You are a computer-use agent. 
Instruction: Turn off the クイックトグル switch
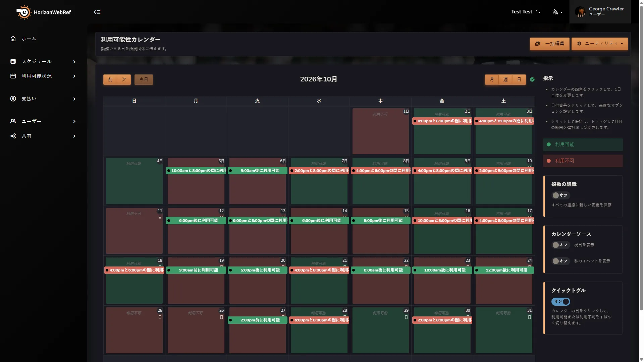(561, 302)
